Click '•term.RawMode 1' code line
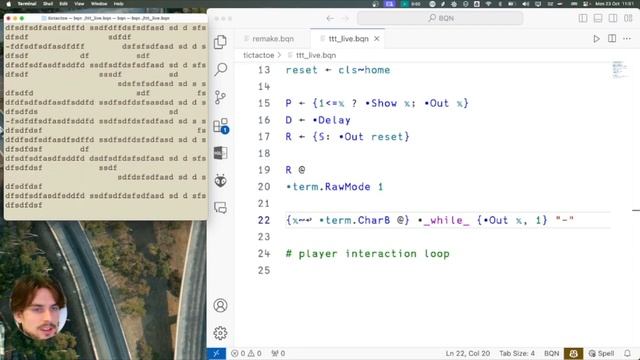640x360 pixels. (x=334, y=187)
